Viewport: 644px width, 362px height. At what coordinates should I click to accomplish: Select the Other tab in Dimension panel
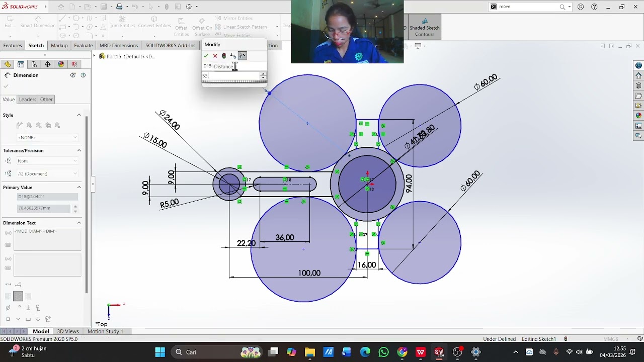point(46,100)
